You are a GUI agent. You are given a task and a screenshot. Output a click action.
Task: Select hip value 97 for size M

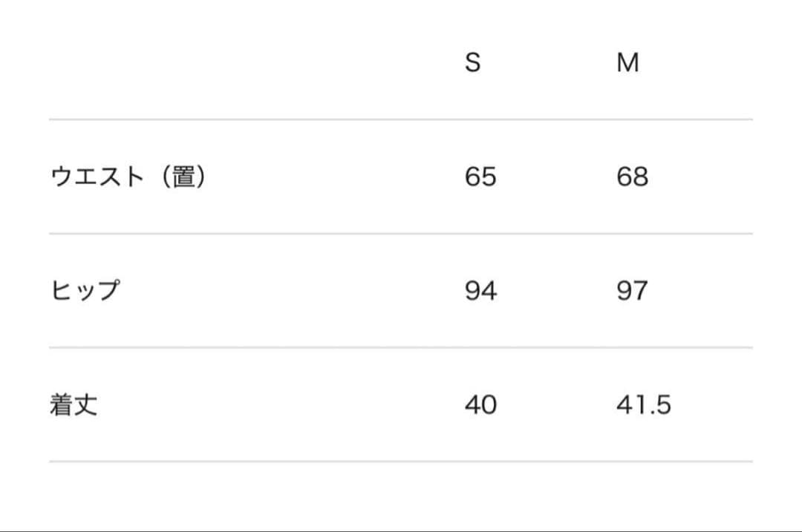click(x=632, y=291)
